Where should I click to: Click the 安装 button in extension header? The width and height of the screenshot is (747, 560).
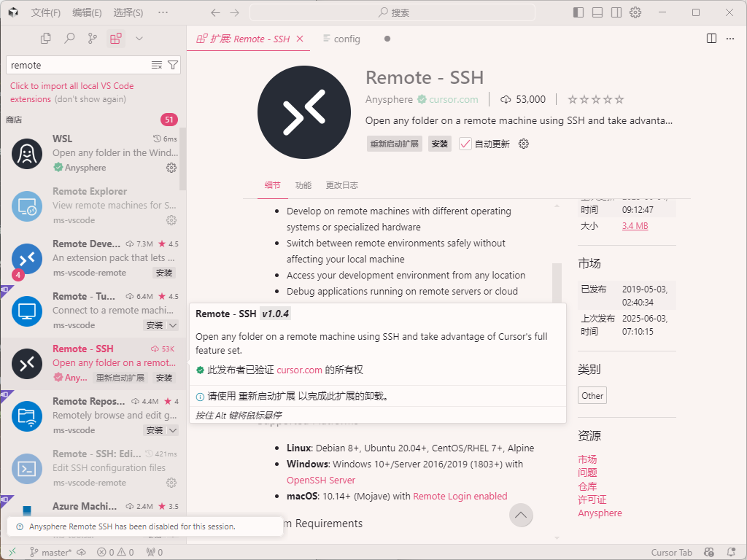point(440,144)
